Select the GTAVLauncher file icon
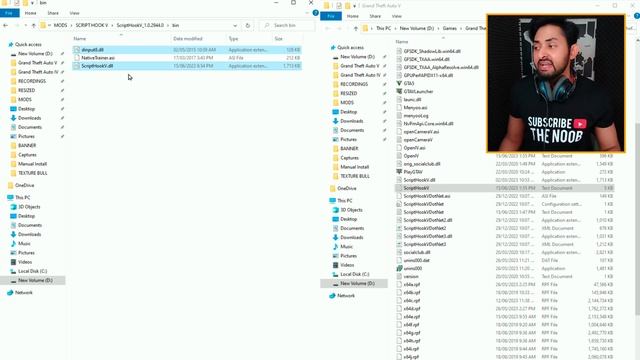 coord(399,91)
